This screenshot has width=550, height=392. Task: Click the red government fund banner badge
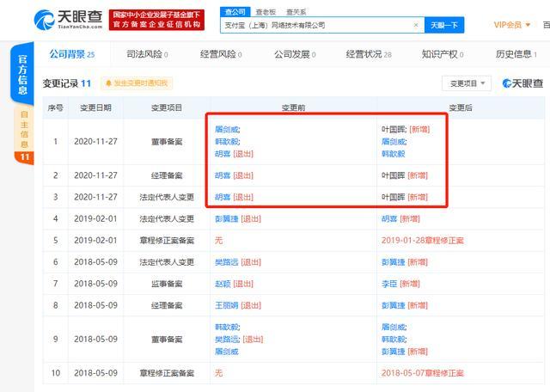pyautogui.click(x=157, y=19)
